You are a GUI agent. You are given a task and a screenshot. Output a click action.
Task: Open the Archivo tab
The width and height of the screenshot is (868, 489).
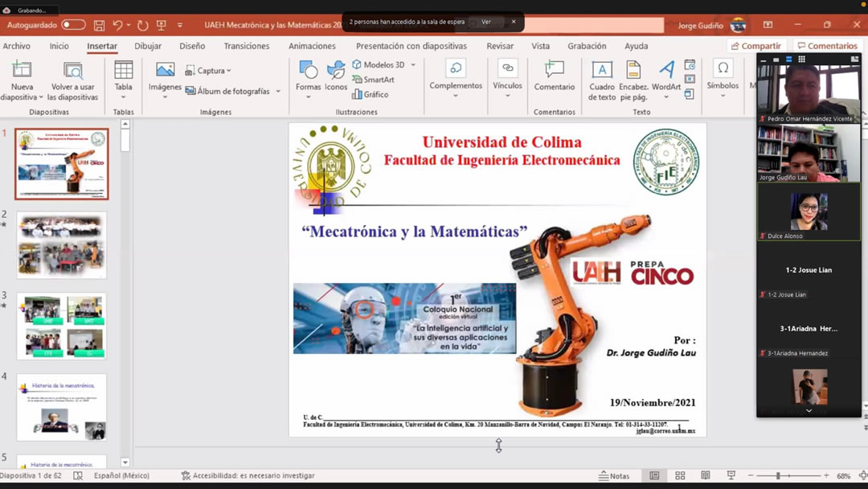click(x=17, y=46)
